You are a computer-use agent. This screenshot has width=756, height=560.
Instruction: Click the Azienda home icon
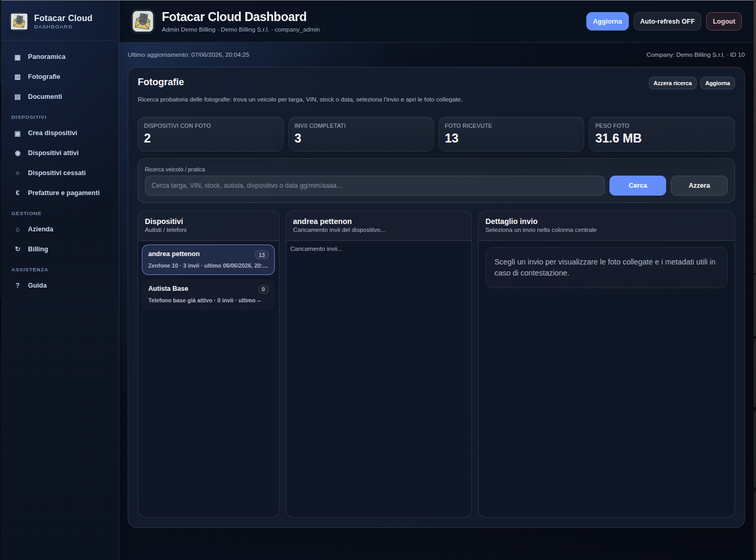[x=17, y=229]
